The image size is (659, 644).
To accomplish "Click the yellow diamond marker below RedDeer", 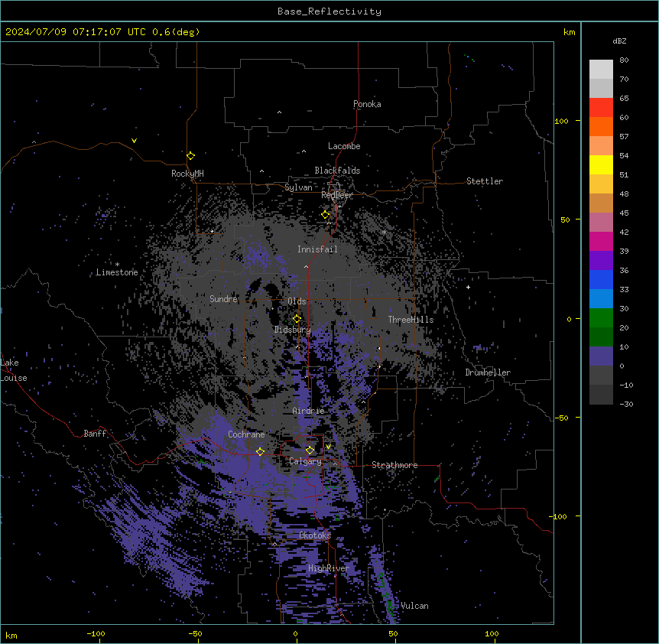I will click(326, 215).
